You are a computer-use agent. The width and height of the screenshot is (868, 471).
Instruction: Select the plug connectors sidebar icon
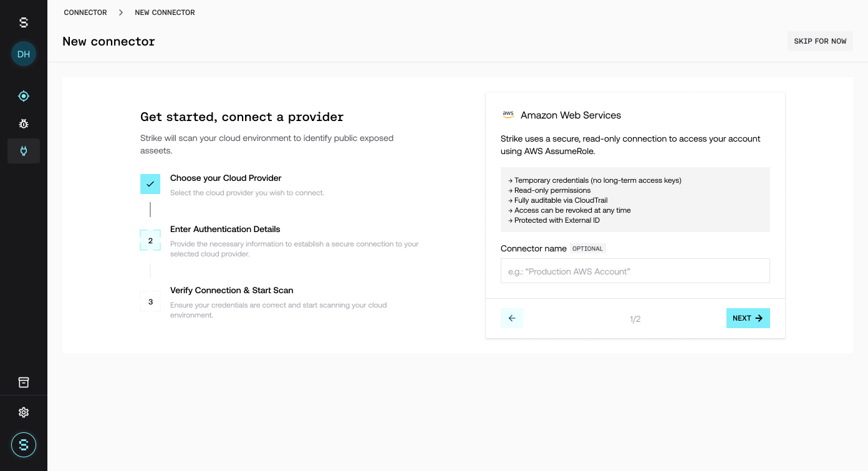coord(24,151)
